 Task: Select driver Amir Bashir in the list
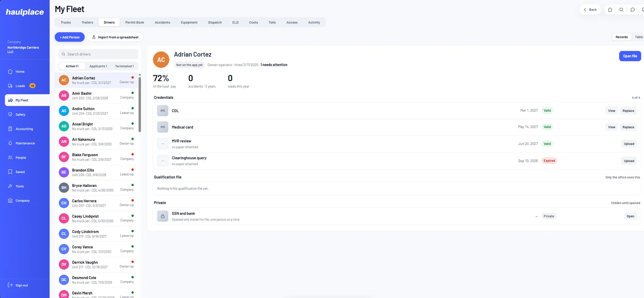[x=97, y=96]
